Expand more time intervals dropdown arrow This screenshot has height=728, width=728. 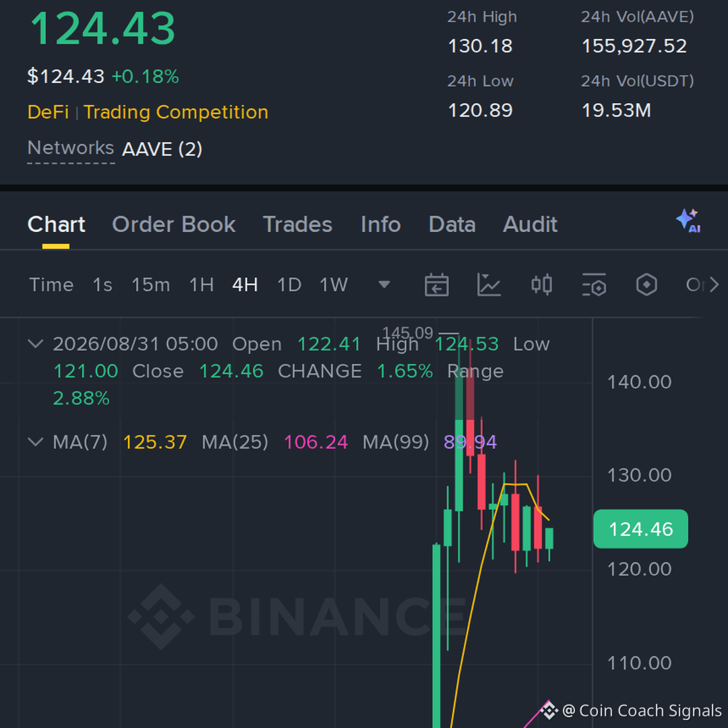[384, 284]
